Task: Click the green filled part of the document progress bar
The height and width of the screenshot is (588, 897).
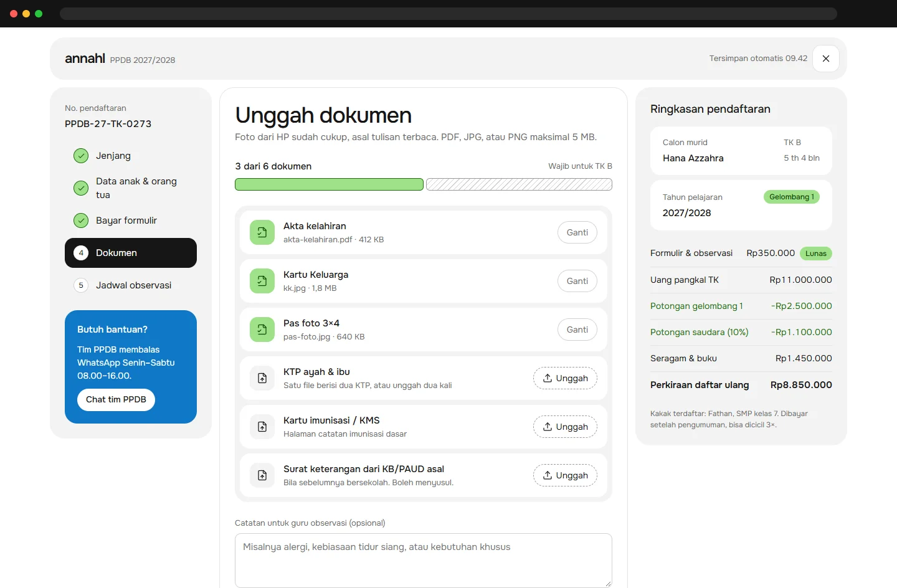Action: 329,184
